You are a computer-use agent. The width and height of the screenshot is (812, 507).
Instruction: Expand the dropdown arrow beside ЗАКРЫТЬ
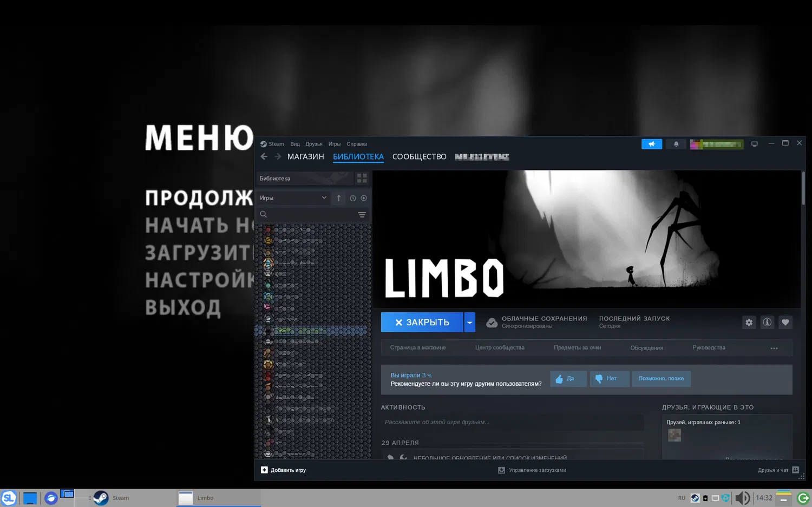tap(469, 322)
